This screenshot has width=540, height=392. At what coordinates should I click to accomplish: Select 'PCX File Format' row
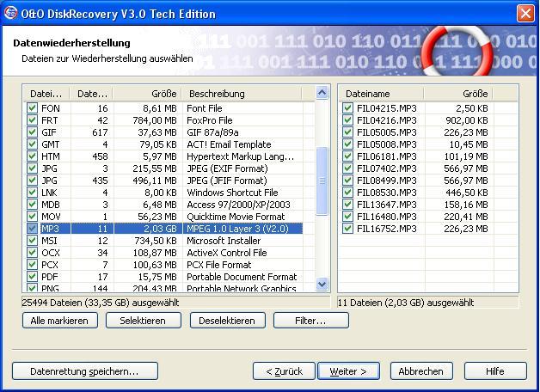pyautogui.click(x=218, y=265)
